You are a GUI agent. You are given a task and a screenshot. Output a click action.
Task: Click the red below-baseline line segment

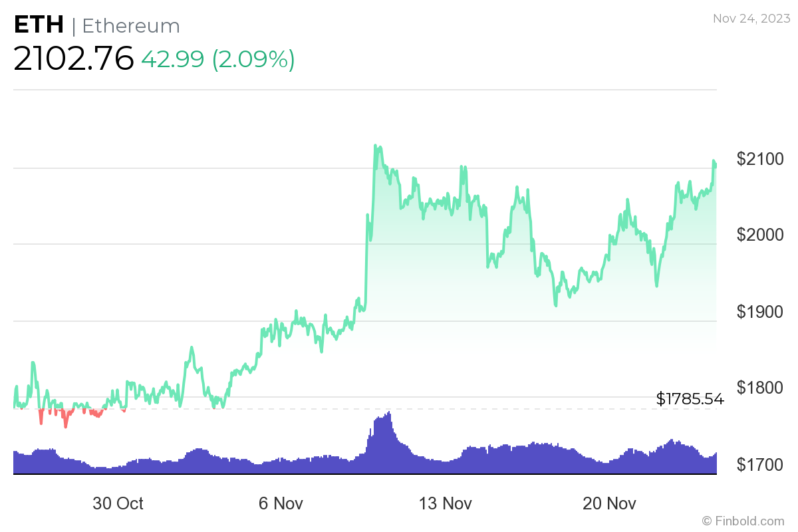(x=65, y=419)
